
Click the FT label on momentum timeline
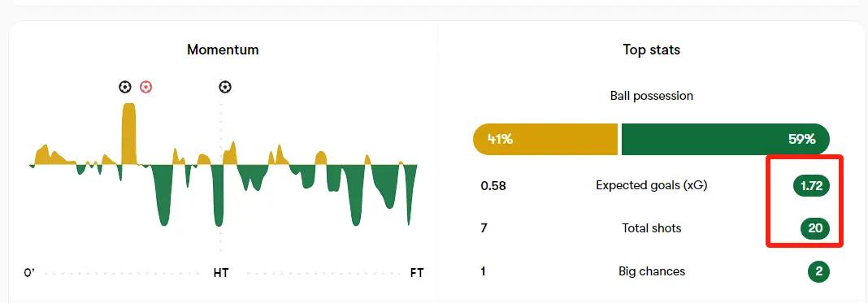(417, 273)
